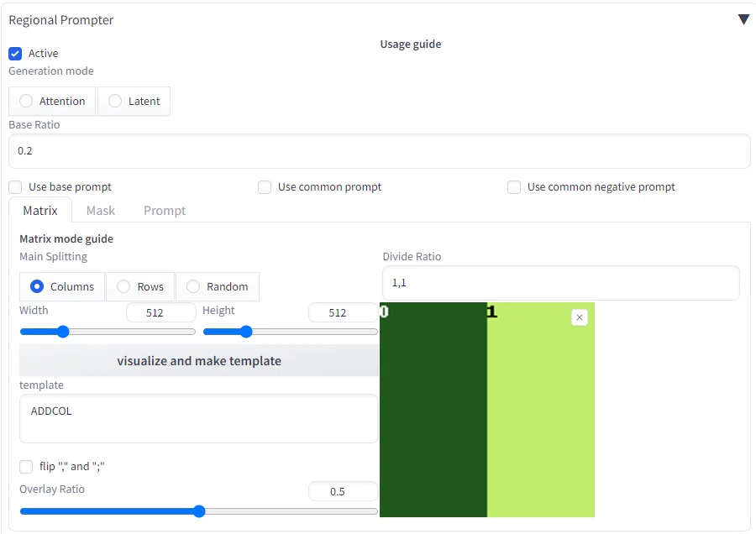Click the template text area
Viewport: 756px width, 534px height.
tap(198, 418)
